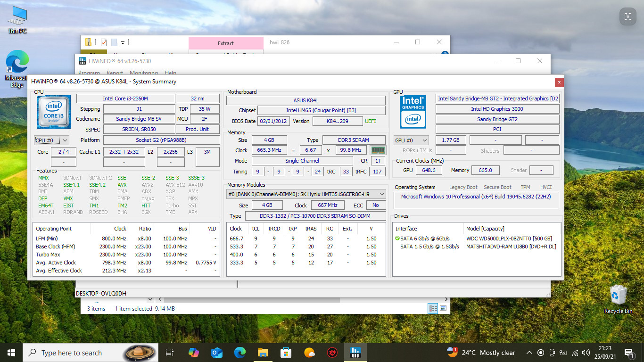Expand the memory module BANK 0 dropdown

306,194
